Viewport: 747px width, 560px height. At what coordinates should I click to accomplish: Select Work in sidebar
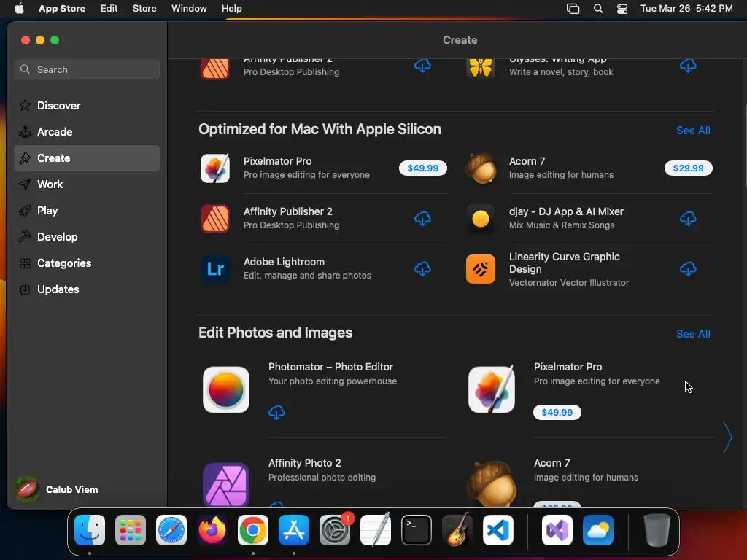coord(87,184)
